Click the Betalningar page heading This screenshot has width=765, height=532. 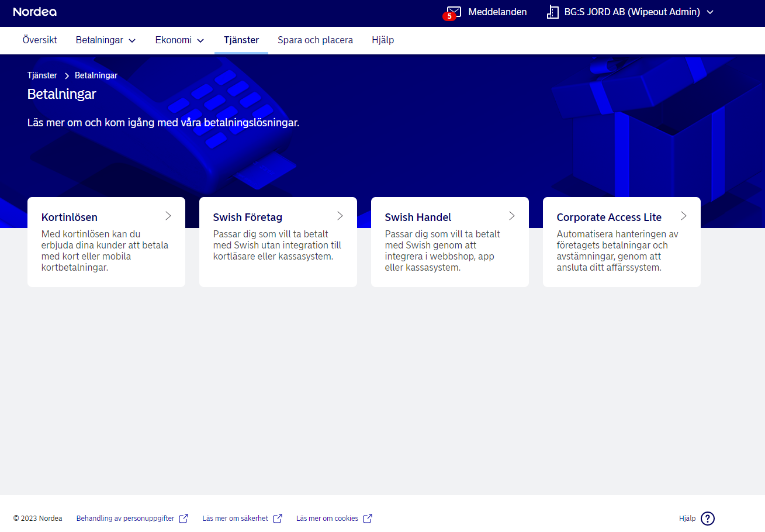(x=62, y=94)
